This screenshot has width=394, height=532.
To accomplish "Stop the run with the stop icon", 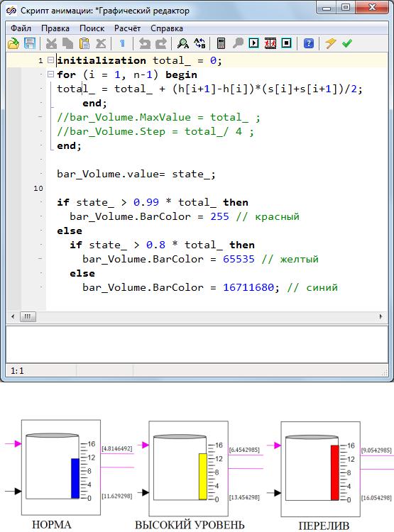I will click(287, 43).
